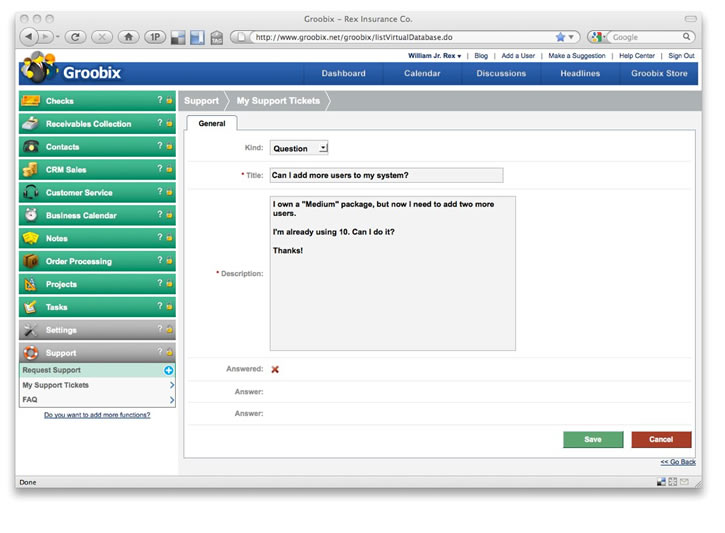Click the browser stop loading button

[102, 37]
